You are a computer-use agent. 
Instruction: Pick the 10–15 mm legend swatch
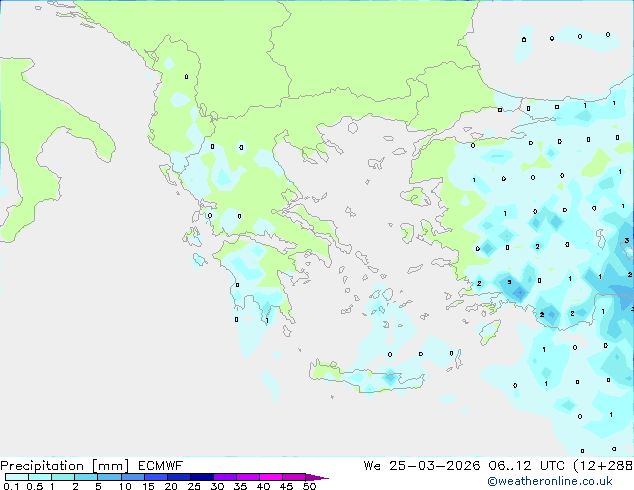point(132,477)
